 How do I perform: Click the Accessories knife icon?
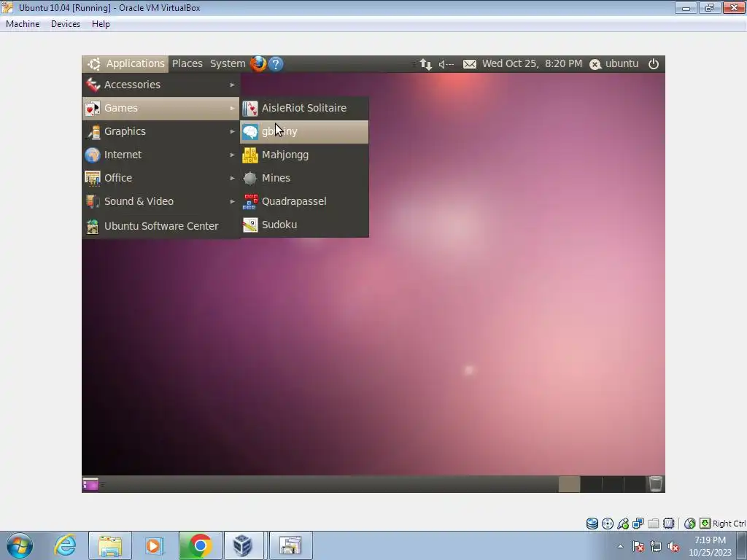coord(93,85)
